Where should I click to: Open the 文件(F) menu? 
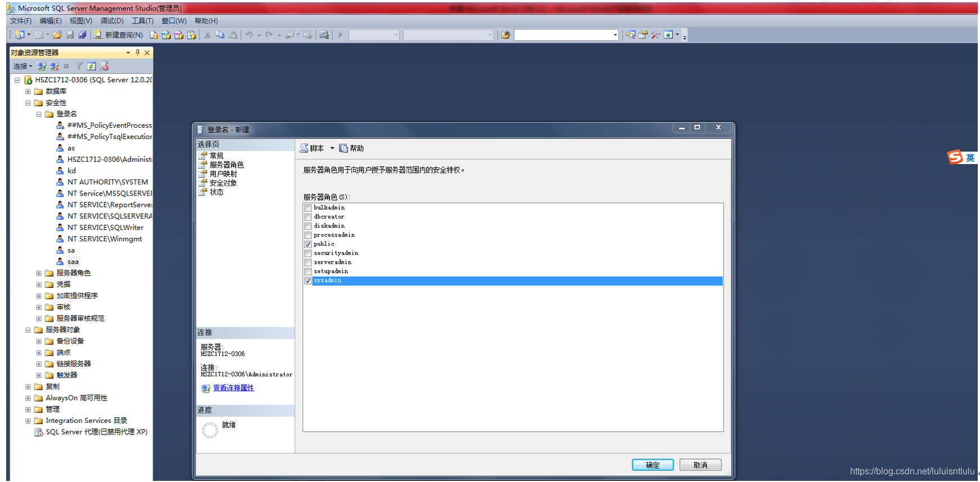[x=21, y=21]
